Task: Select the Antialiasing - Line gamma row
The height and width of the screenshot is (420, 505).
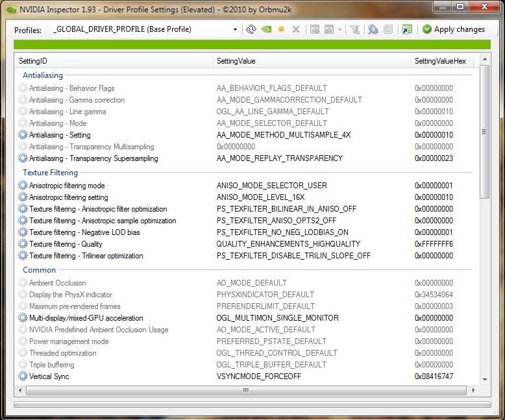Action: pyautogui.click(x=244, y=112)
